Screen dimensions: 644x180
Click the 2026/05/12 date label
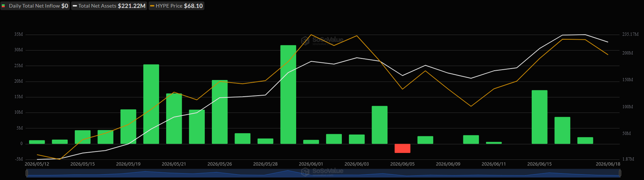tap(37, 164)
